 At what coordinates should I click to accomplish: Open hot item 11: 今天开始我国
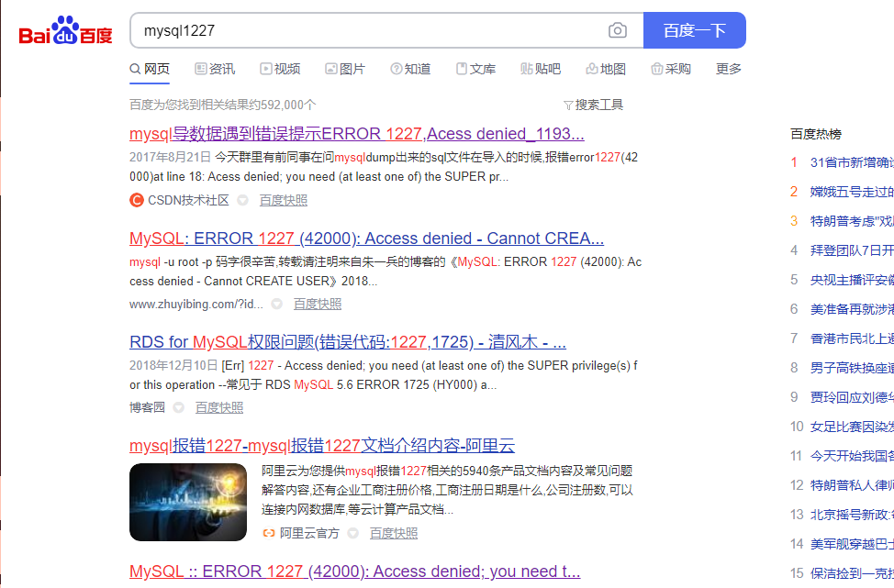[852, 456]
